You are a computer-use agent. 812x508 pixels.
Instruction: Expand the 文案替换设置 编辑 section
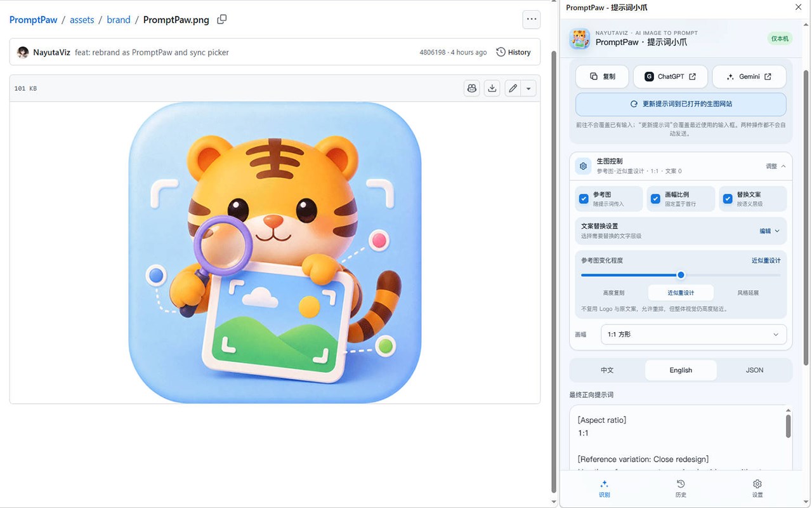(769, 231)
